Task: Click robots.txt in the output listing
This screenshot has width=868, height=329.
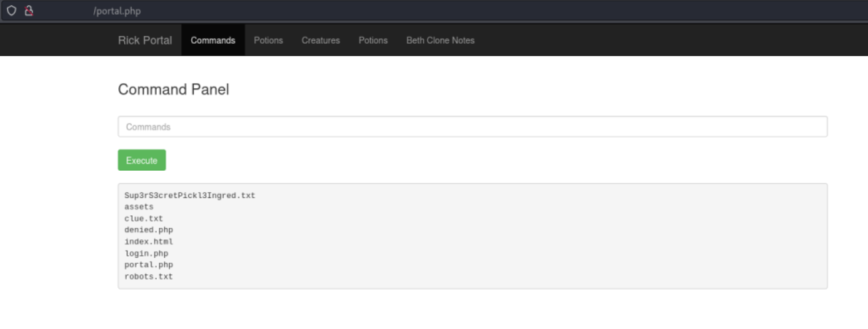Action: (x=149, y=276)
